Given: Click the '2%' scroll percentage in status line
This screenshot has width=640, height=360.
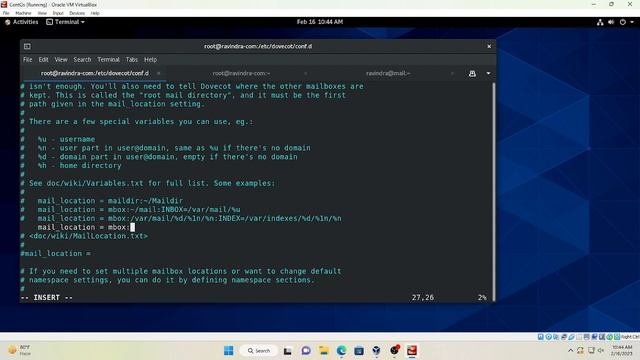Looking at the screenshot, I should pos(482,298).
